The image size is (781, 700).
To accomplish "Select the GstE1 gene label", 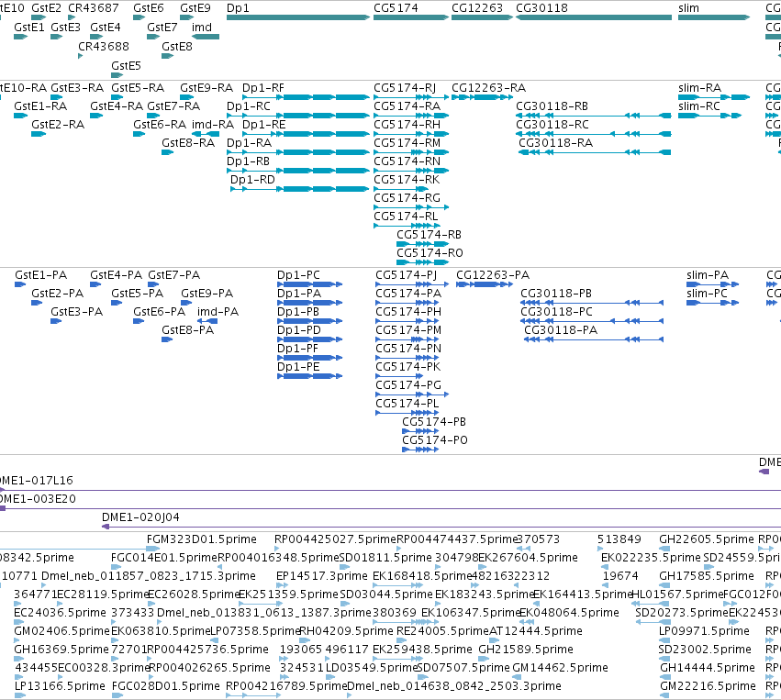I will (x=28, y=28).
